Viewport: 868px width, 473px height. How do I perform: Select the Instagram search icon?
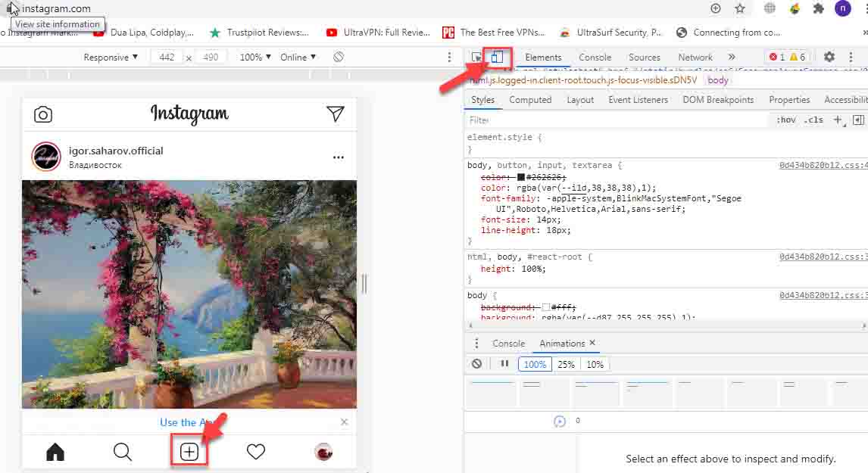click(x=122, y=450)
